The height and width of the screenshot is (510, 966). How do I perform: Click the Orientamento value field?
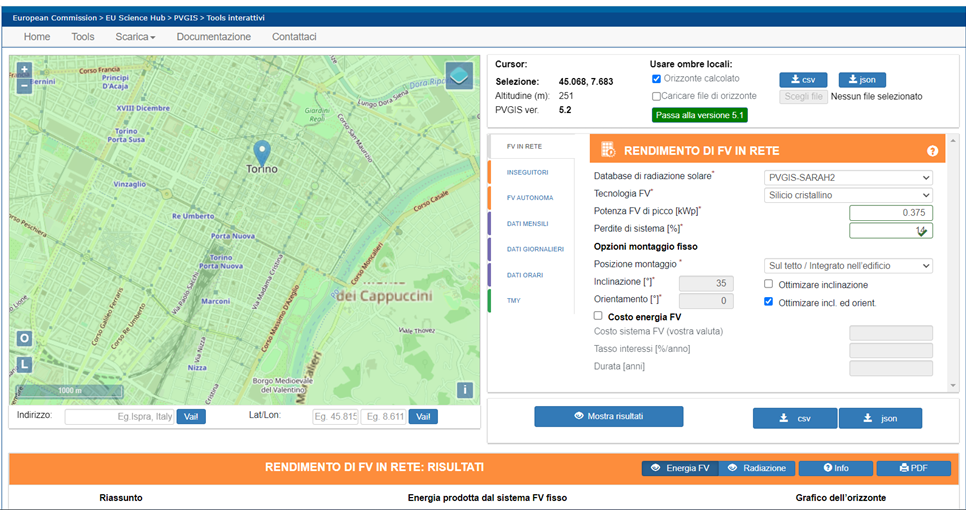click(706, 301)
